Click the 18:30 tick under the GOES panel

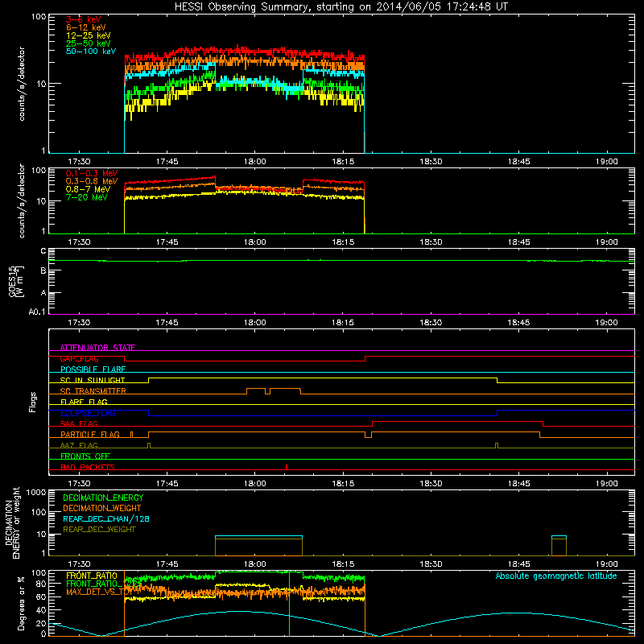click(x=431, y=323)
